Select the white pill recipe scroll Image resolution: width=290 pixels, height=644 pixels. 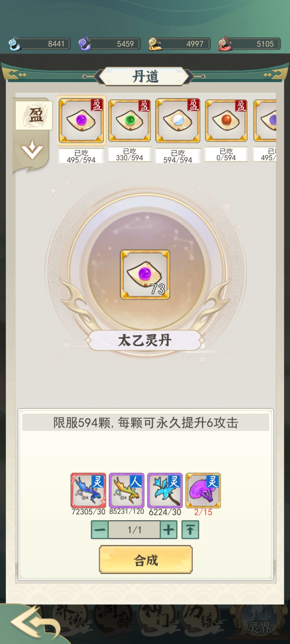point(178,120)
